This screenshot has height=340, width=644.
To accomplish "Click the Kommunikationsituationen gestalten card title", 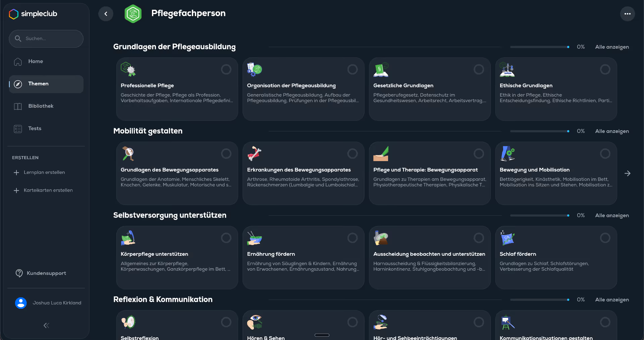I will pos(546,337).
